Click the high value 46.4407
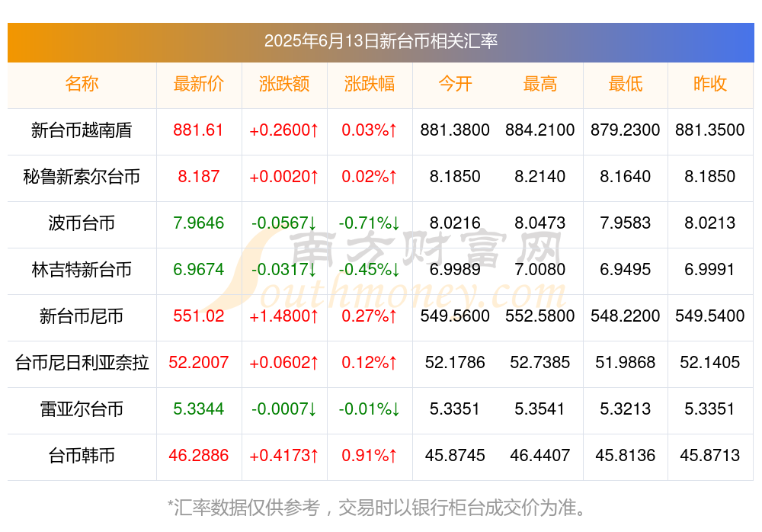 click(540, 456)
